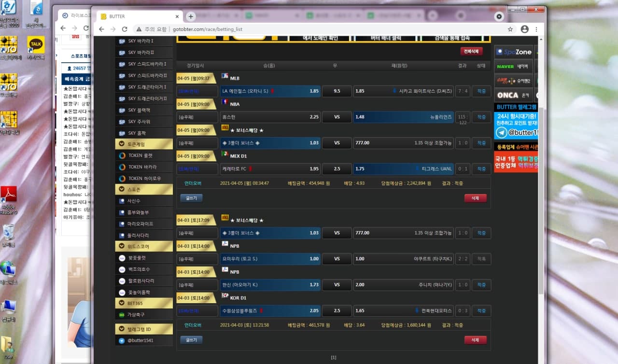Bookmark this page with the star icon
The image size is (618, 364).
click(x=510, y=29)
